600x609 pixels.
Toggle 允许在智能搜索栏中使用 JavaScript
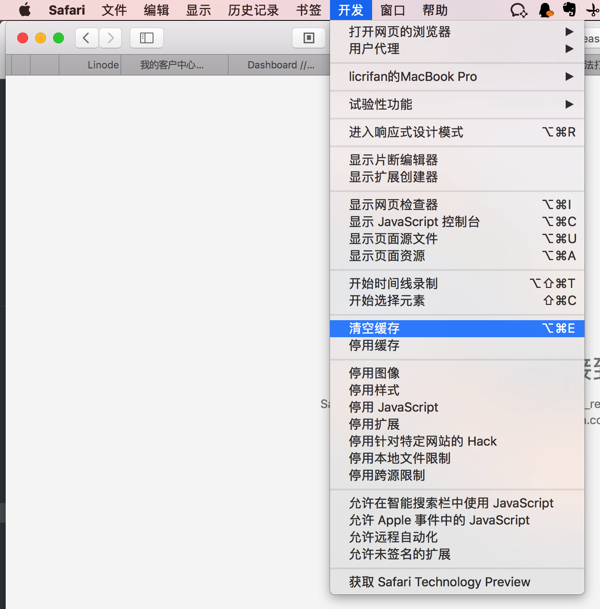click(457, 503)
